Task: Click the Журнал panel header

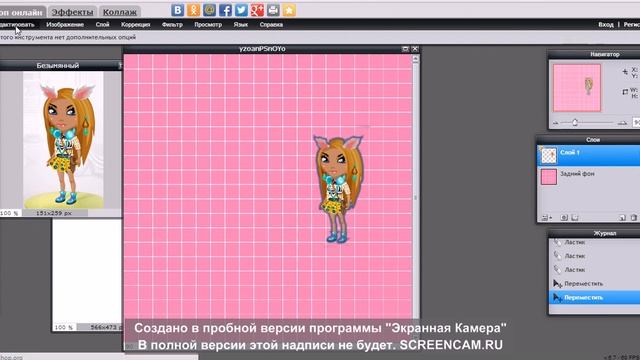Action: coord(594,233)
